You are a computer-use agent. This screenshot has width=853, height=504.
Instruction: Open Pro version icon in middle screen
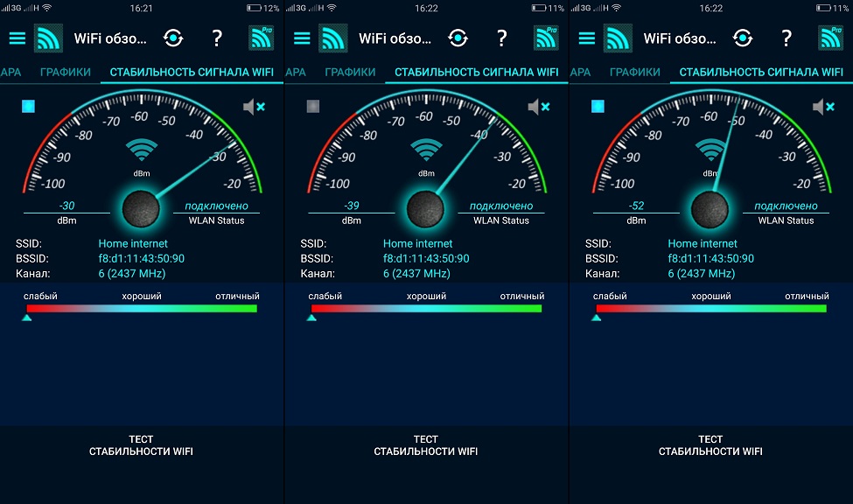546,38
